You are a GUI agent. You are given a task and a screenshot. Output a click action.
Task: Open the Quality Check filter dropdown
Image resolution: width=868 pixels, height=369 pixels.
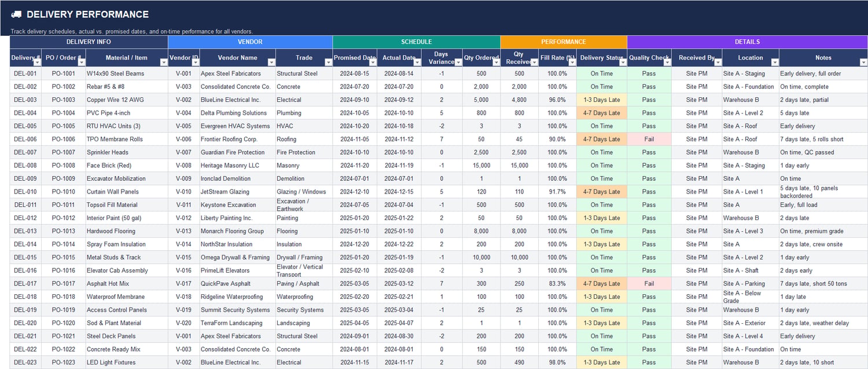(667, 62)
